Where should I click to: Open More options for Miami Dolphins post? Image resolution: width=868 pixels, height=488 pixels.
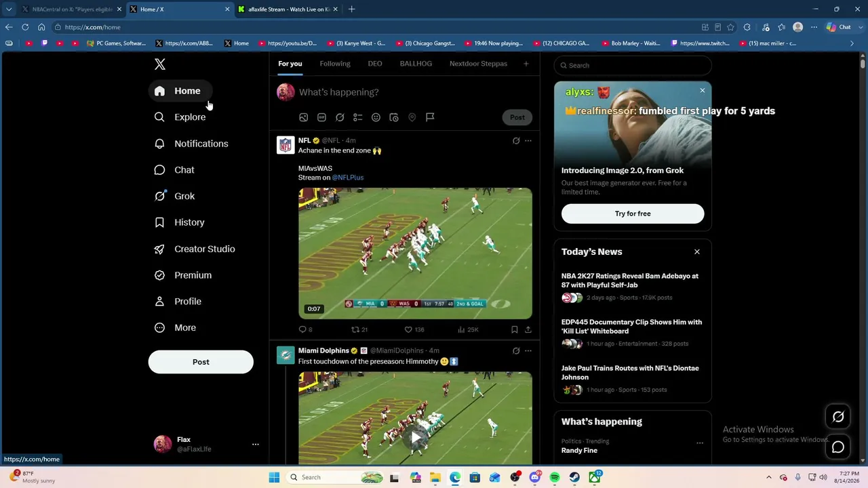tap(528, 351)
